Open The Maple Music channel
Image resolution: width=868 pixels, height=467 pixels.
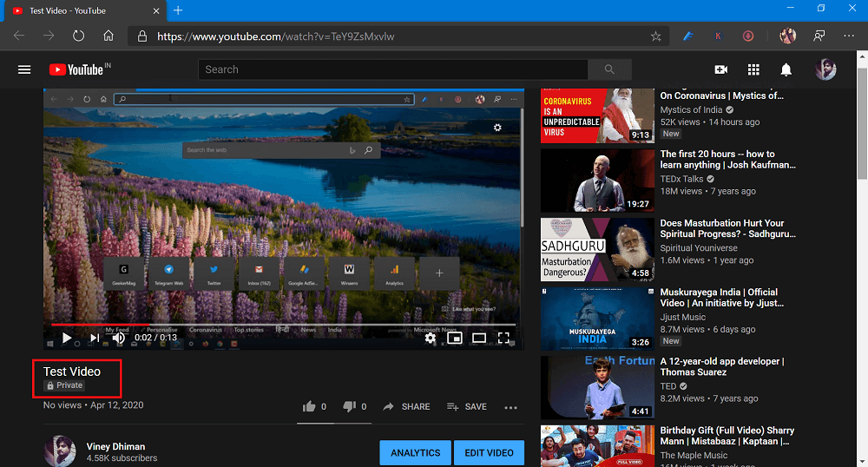click(x=694, y=456)
